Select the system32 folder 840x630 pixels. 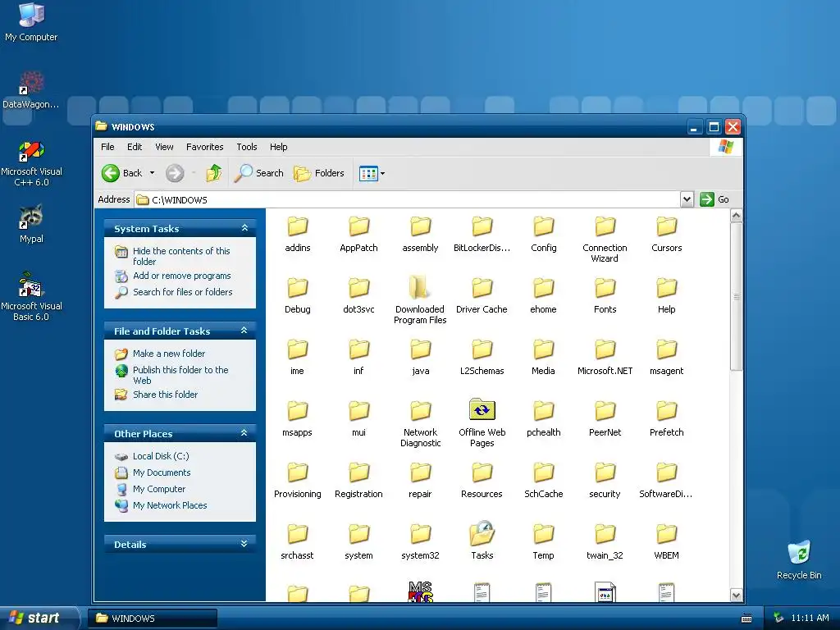420,542
